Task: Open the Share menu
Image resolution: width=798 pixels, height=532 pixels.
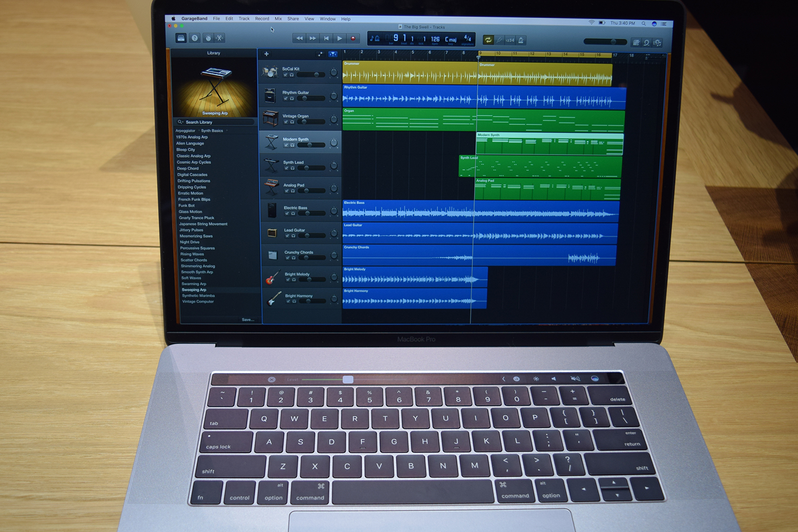Action: [x=293, y=19]
